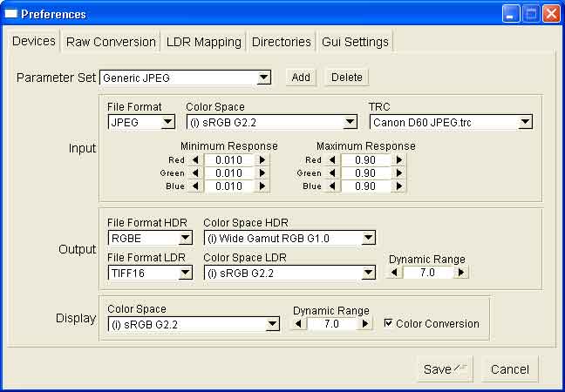Image resolution: width=565 pixels, height=392 pixels.
Task: Click the Cancel button
Action: coord(510,369)
